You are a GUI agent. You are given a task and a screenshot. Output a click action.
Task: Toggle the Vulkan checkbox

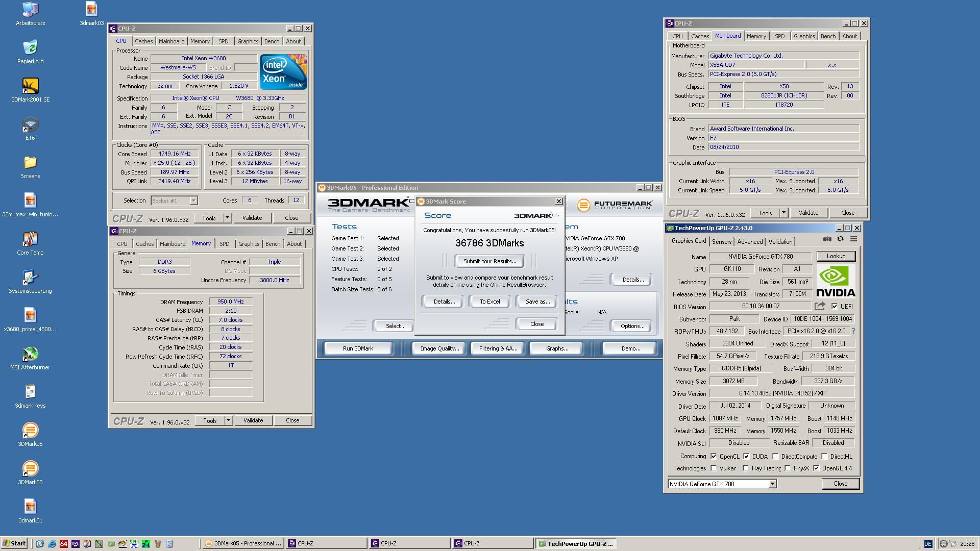click(714, 468)
